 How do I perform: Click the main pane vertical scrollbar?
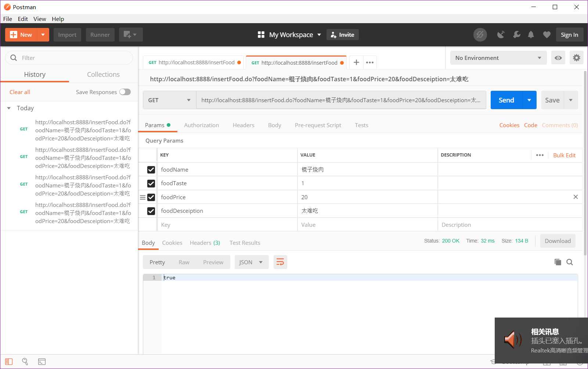coord(585,163)
